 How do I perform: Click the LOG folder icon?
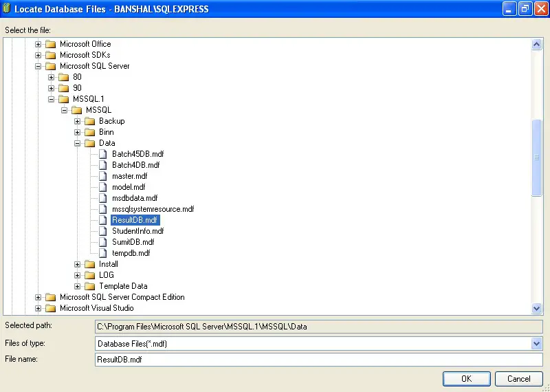click(x=90, y=275)
